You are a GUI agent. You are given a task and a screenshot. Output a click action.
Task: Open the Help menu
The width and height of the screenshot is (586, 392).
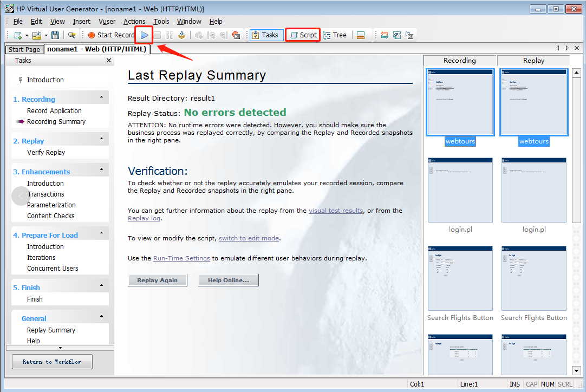(x=216, y=21)
